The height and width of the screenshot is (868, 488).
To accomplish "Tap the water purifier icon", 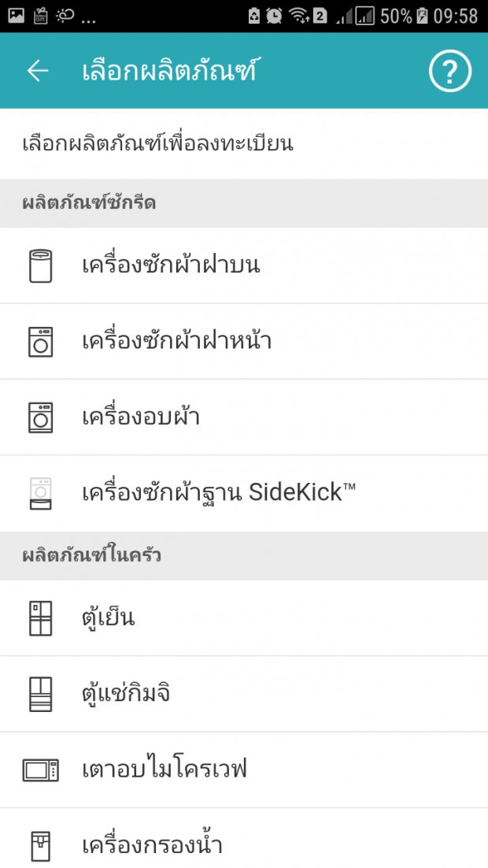I will click(40, 845).
